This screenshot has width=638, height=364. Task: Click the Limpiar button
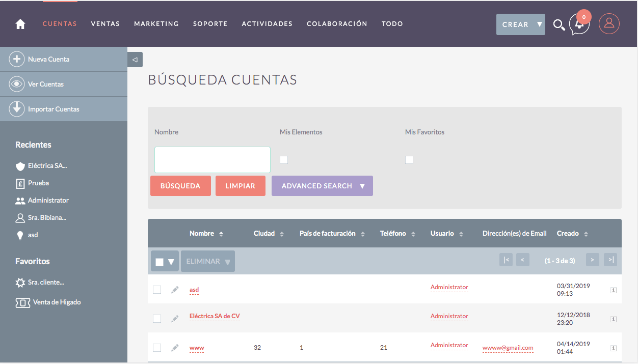[240, 186]
